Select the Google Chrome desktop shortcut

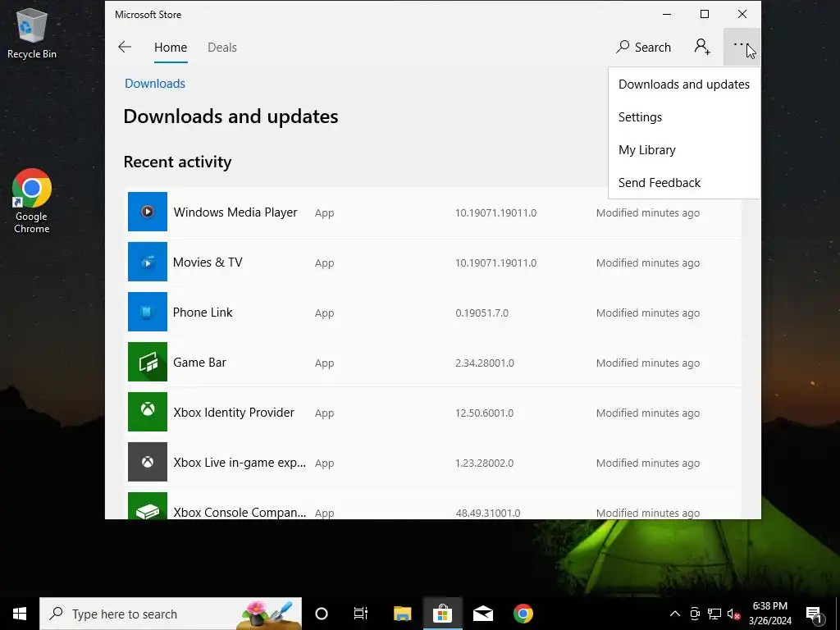point(32,201)
